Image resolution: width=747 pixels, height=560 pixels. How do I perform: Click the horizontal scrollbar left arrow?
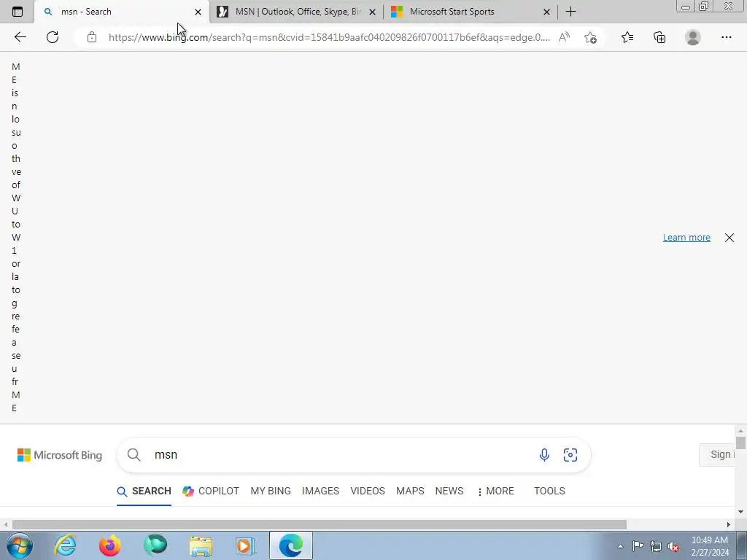[6, 524]
